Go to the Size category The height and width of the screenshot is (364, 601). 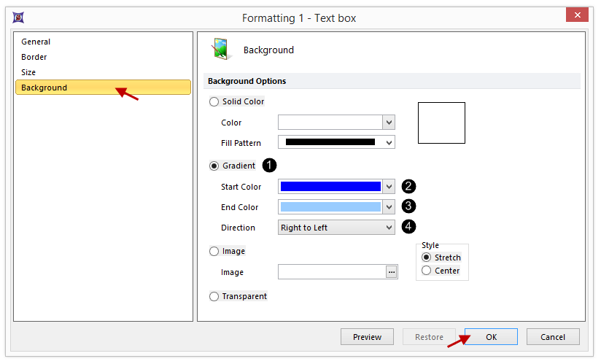[28, 73]
